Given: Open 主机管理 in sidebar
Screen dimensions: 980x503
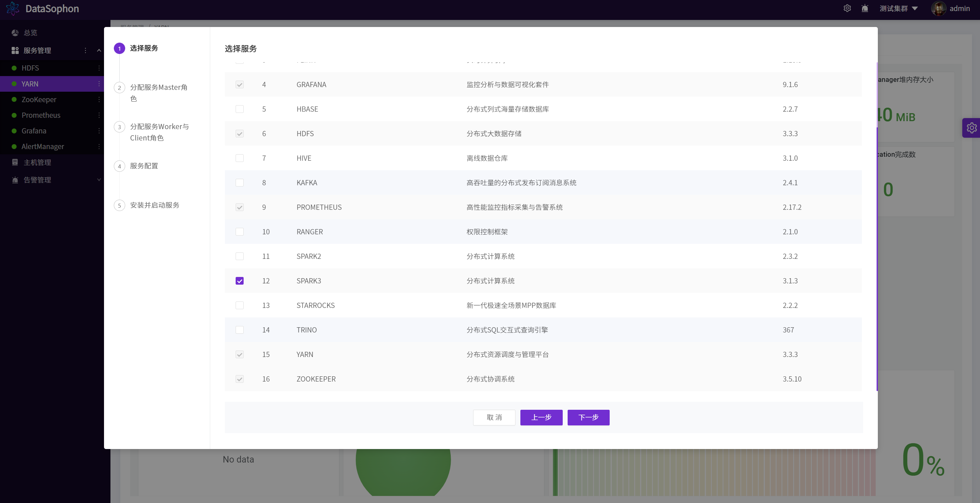Looking at the screenshot, I should point(37,162).
